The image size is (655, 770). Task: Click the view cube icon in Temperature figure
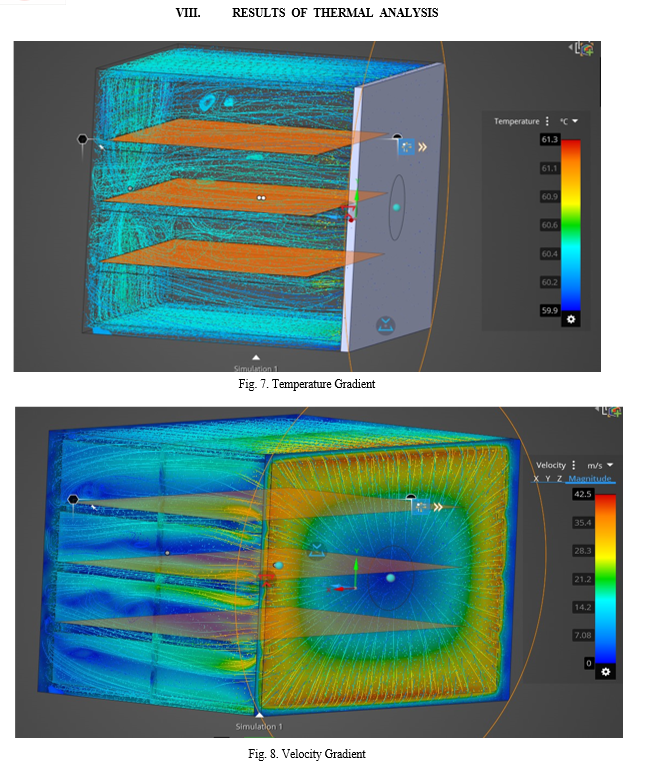(585, 48)
